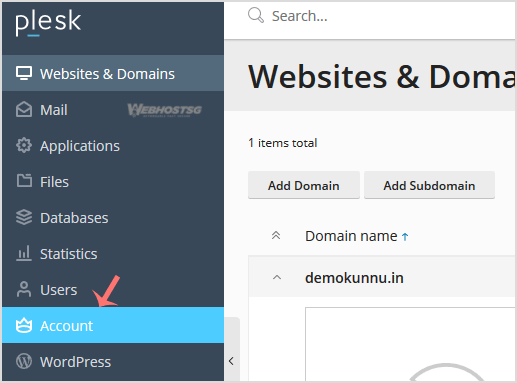The image size is (517, 383).
Task: Click the Users person icon
Action: pos(24,289)
